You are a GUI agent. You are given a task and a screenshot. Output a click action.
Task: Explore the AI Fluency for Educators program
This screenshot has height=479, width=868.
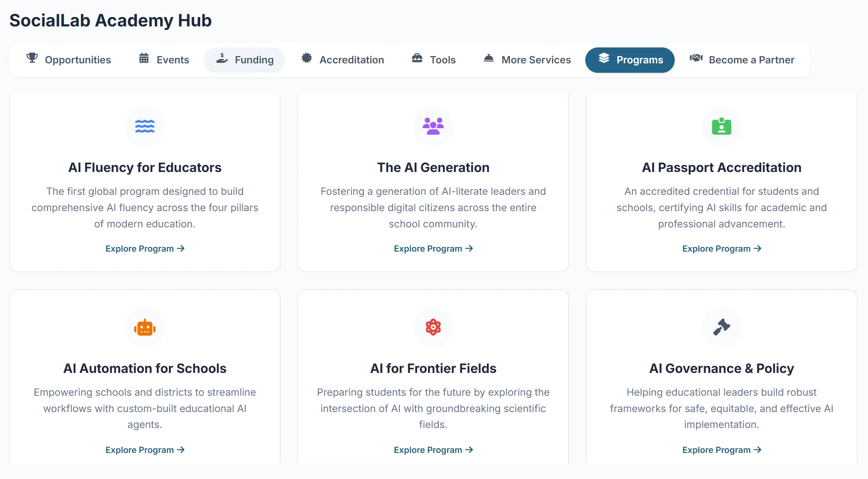tap(145, 248)
